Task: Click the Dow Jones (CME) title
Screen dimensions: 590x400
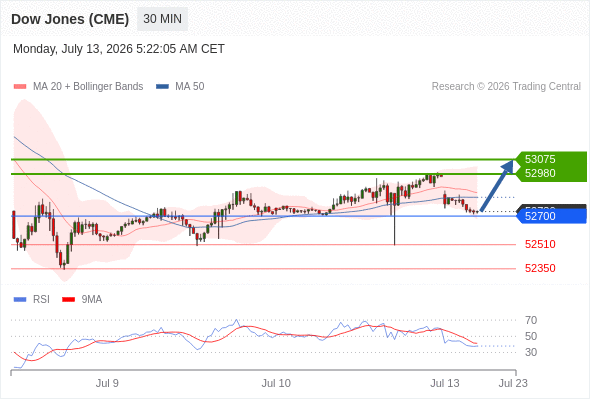Action: pos(70,19)
